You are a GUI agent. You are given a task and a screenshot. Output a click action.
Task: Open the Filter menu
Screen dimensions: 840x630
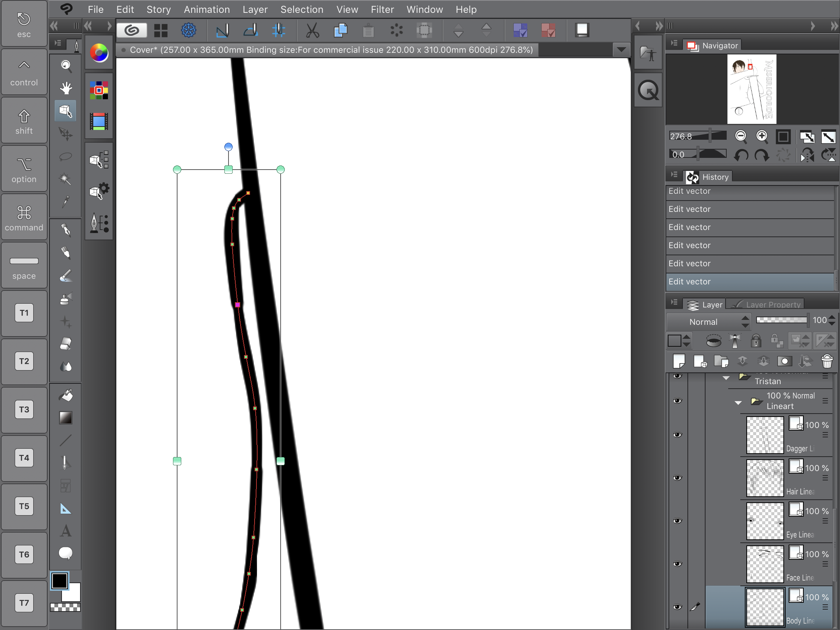[x=382, y=9]
